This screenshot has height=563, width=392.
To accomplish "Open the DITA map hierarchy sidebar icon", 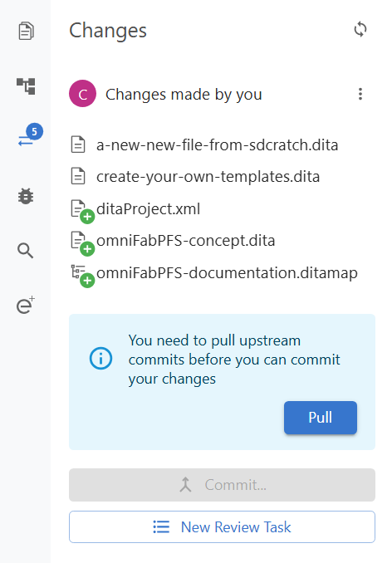I will (26, 86).
